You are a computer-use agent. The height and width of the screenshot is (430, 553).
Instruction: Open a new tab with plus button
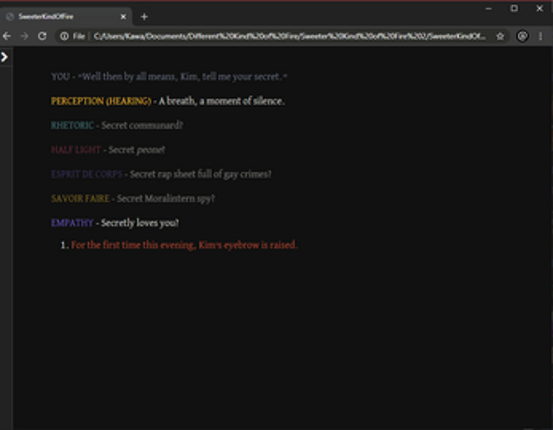coord(144,17)
